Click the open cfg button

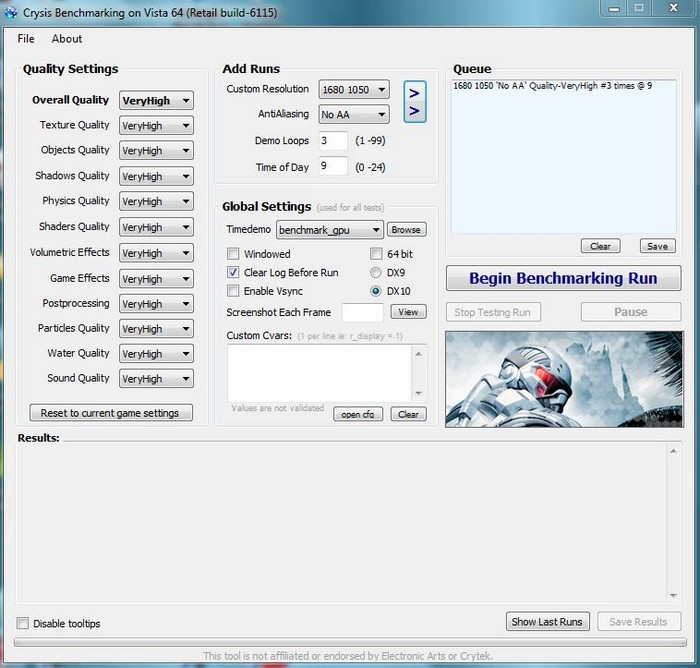click(x=358, y=414)
